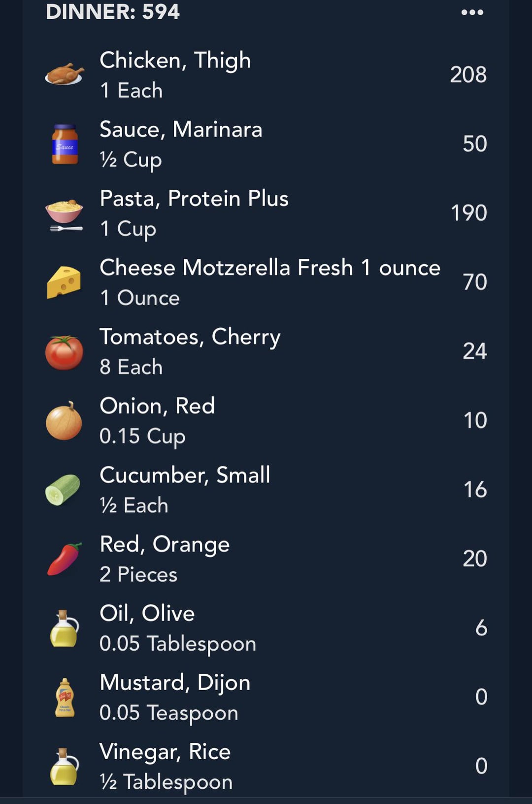Tap the roast chicken thigh icon
Screen dimensions: 532x804
click(x=64, y=74)
